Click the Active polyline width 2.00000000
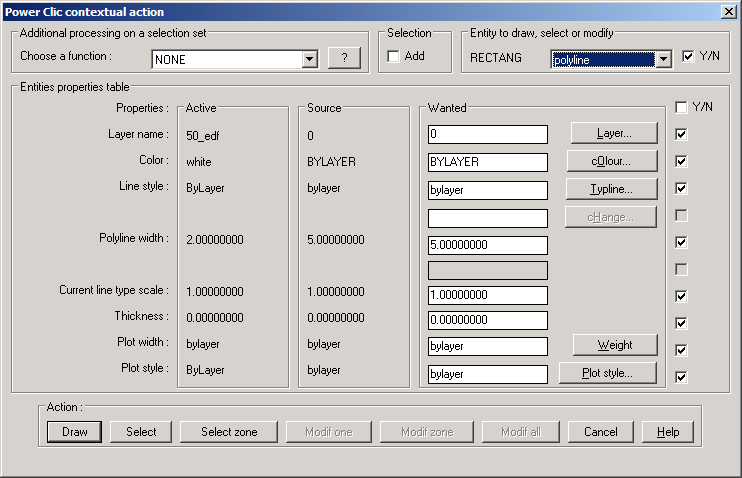This screenshot has height=478, width=742. click(x=215, y=239)
